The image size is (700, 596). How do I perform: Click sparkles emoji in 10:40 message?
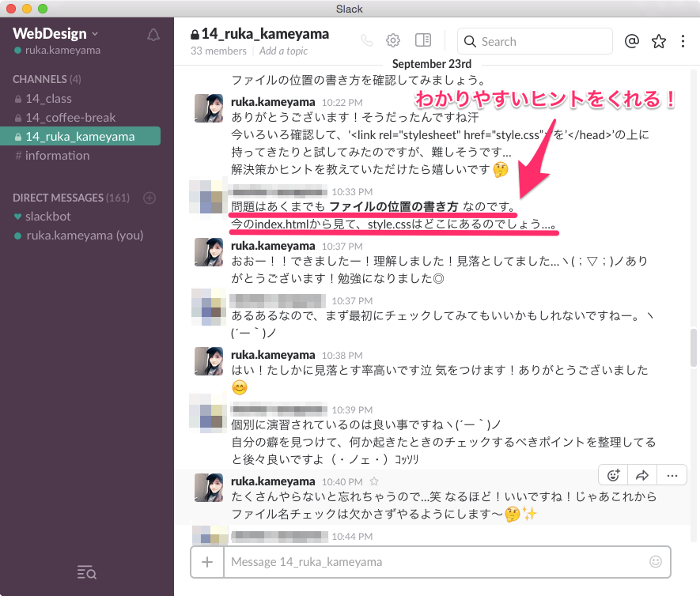click(529, 515)
